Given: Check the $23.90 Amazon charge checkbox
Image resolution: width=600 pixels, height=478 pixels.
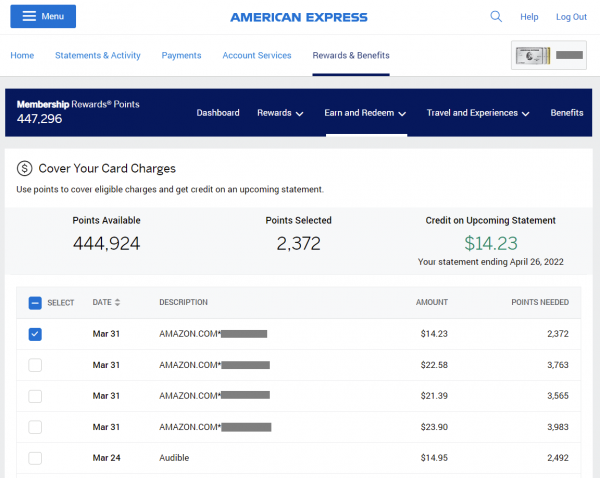Looking at the screenshot, I should [x=35, y=427].
